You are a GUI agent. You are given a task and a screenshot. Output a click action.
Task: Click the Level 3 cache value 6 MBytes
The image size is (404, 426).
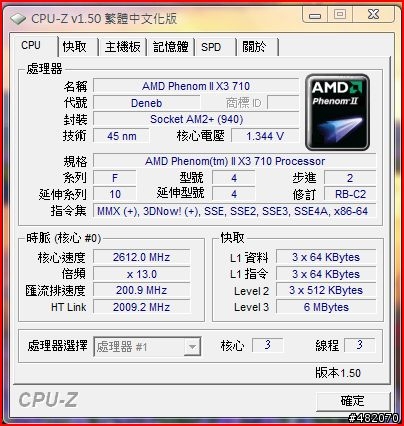click(x=326, y=307)
